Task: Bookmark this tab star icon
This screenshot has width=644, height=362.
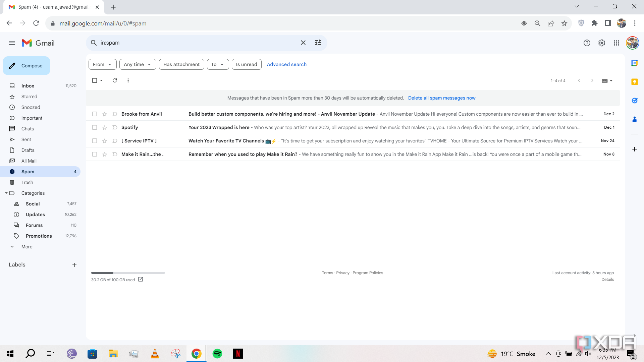Action: click(565, 23)
